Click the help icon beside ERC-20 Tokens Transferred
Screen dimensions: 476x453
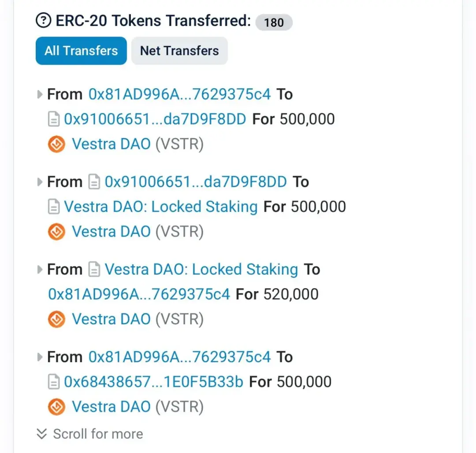click(44, 21)
